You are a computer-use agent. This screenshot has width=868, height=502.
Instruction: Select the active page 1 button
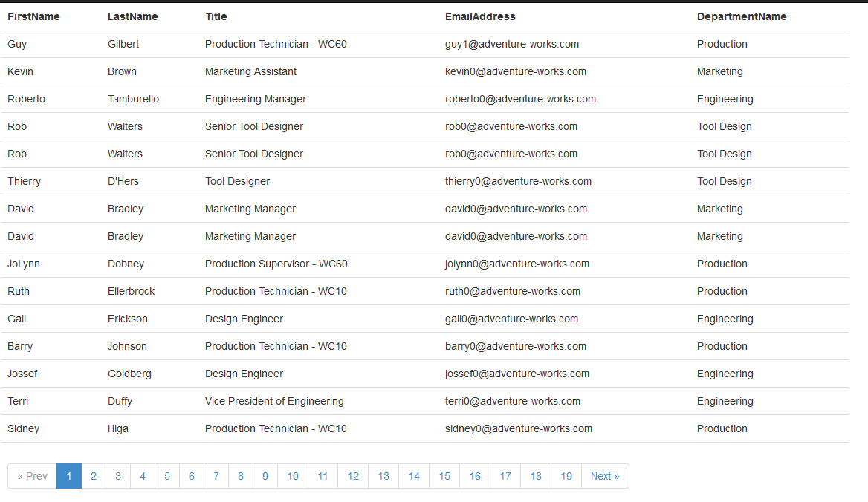[69, 476]
